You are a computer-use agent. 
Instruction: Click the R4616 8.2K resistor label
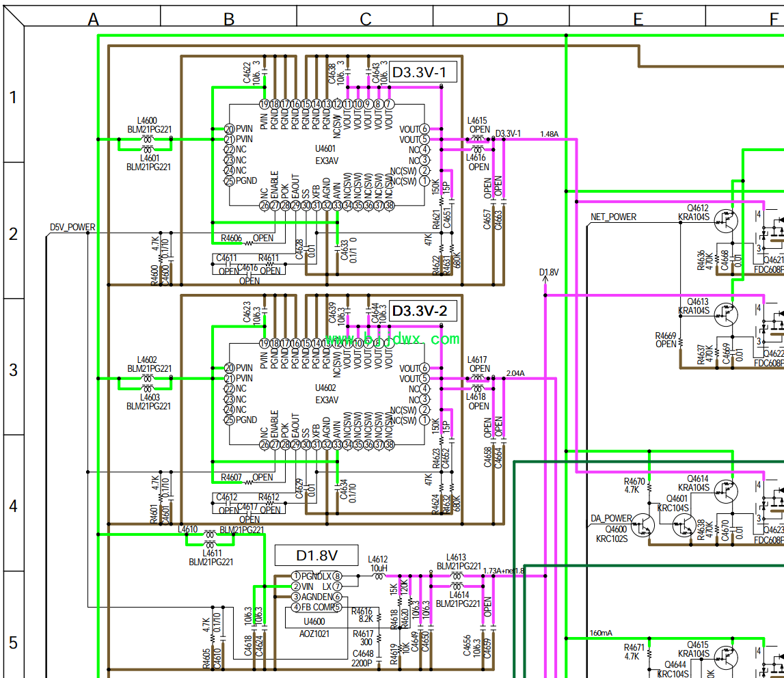362,615
